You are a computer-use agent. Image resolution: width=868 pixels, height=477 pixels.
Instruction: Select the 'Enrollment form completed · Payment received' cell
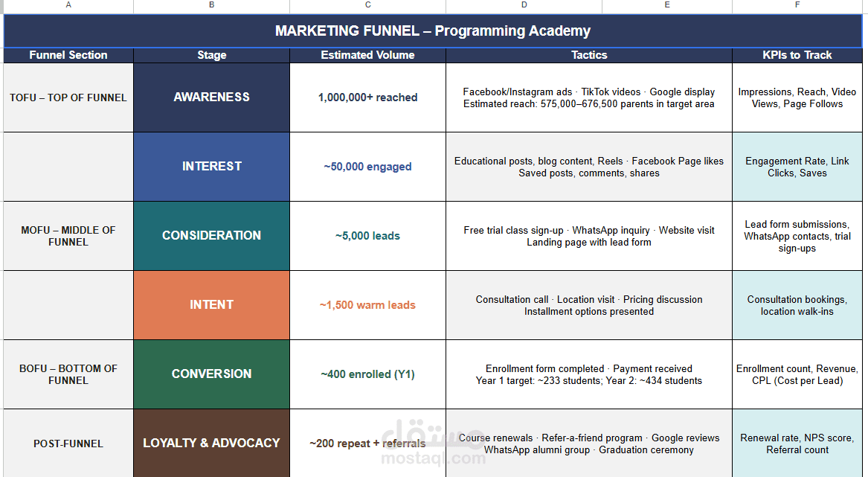589,374
